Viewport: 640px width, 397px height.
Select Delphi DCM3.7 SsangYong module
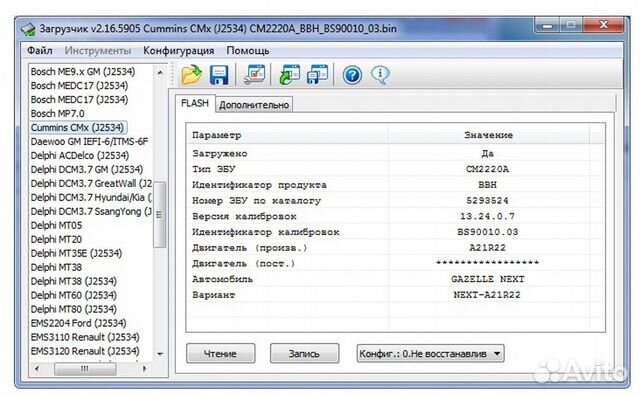(x=91, y=211)
